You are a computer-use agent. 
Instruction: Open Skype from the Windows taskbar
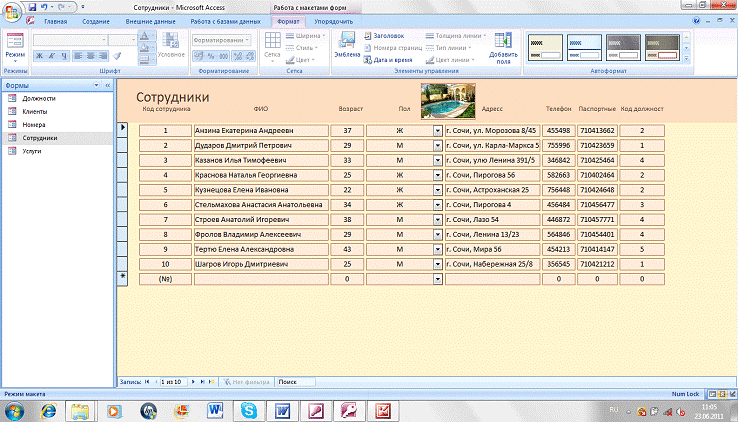click(247, 409)
